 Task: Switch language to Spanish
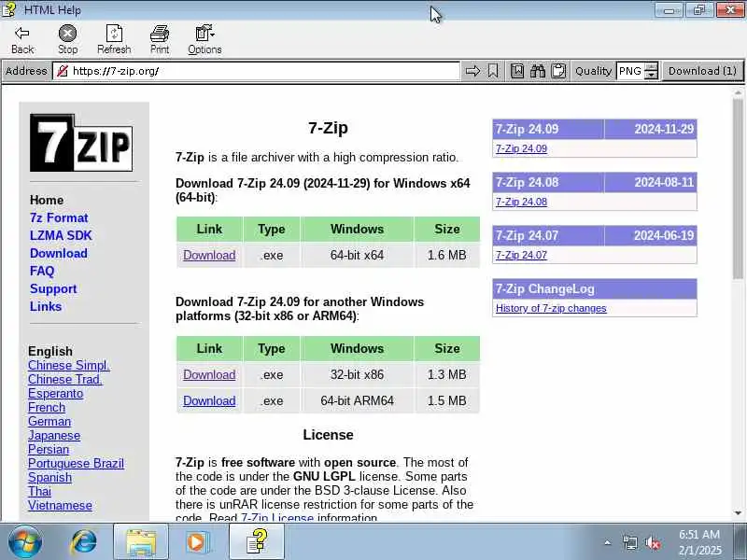click(x=49, y=477)
